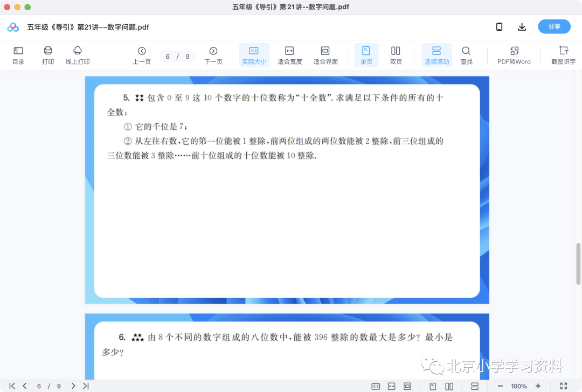Select 适合宽度 fit width view
Viewport: 582px width, 392px height.
point(289,55)
